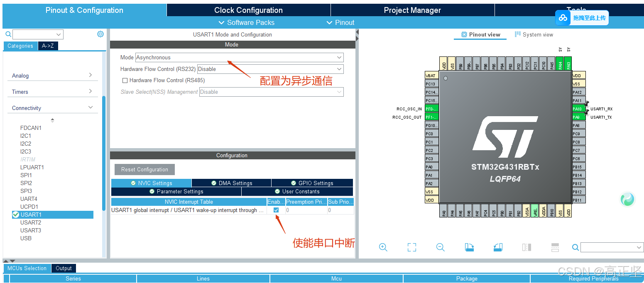
Task: Click the peripheral search magnifier icon
Action: pos(8,34)
